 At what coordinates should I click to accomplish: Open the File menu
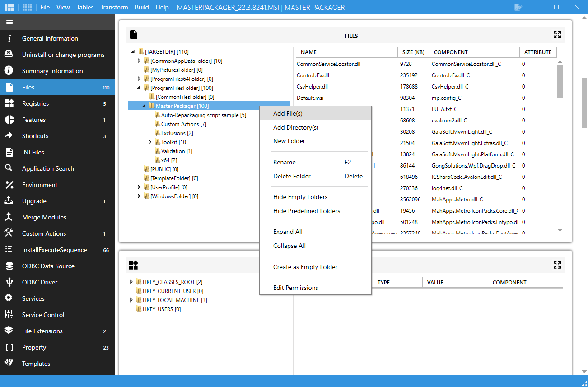pos(45,7)
